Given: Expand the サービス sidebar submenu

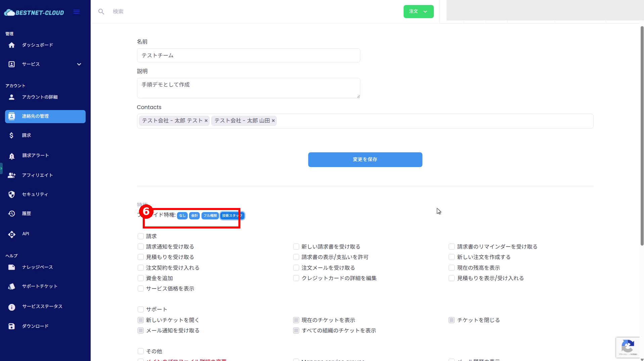Looking at the screenshot, I should pyautogui.click(x=79, y=64).
